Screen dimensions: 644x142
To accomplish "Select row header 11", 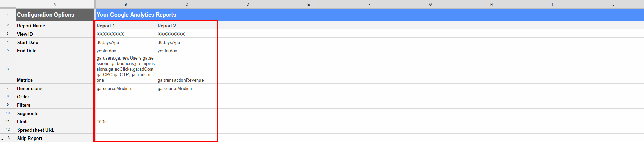I will point(8,122).
